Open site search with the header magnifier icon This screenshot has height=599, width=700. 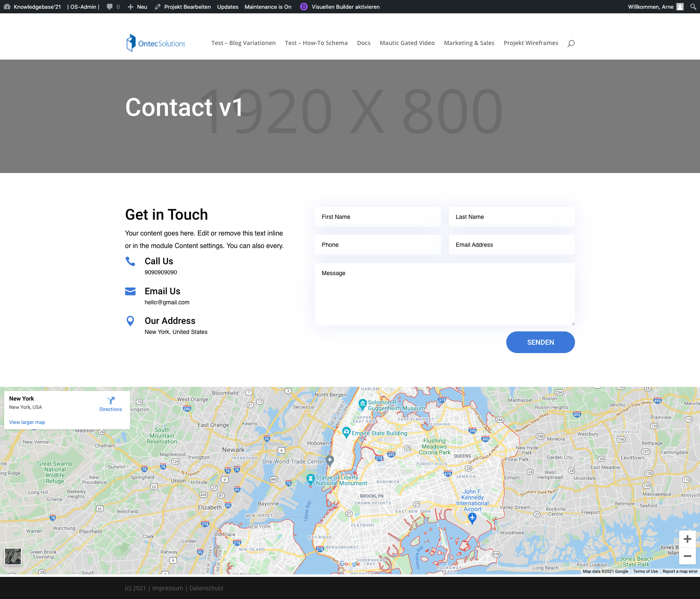[571, 43]
